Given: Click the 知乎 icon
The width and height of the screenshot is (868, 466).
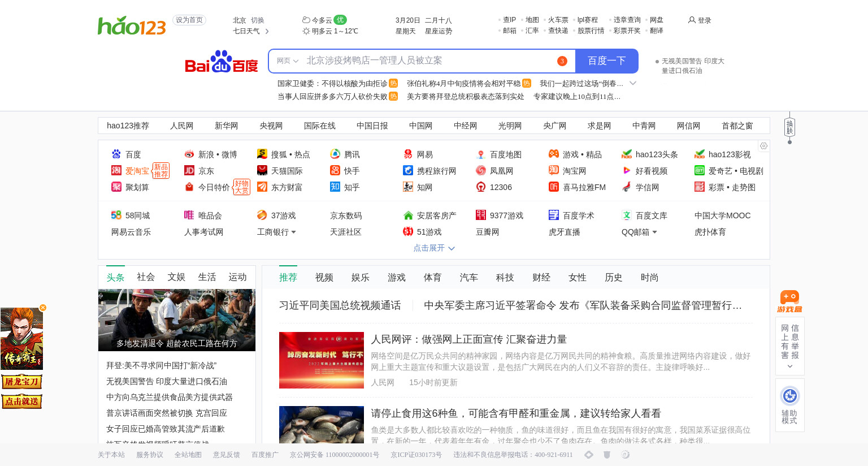Looking at the screenshot, I should (x=335, y=187).
